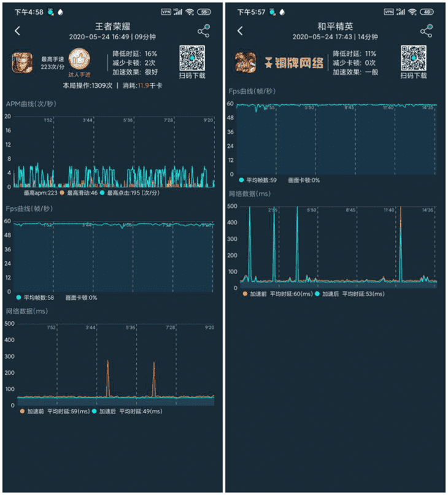Toggle the orange 加速前 dot beside 平均时延:60(ms)
448x495 pixels.
(245, 294)
